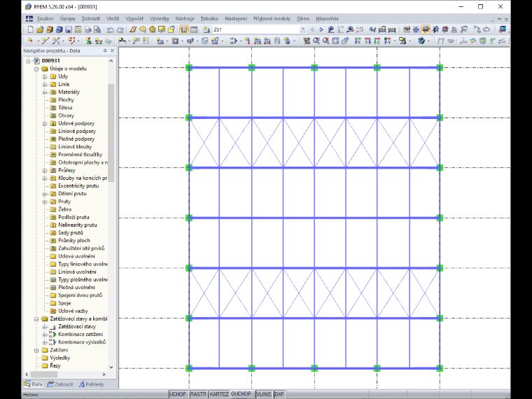The height and width of the screenshot is (399, 532).
Task: Expand the Zatěžovací stavy node
Action: (45, 327)
